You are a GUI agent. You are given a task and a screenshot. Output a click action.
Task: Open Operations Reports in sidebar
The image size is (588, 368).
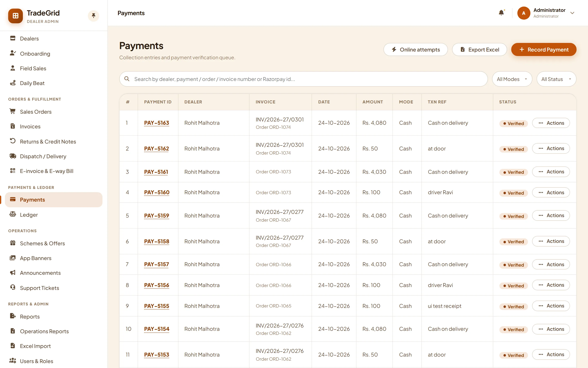54,331
